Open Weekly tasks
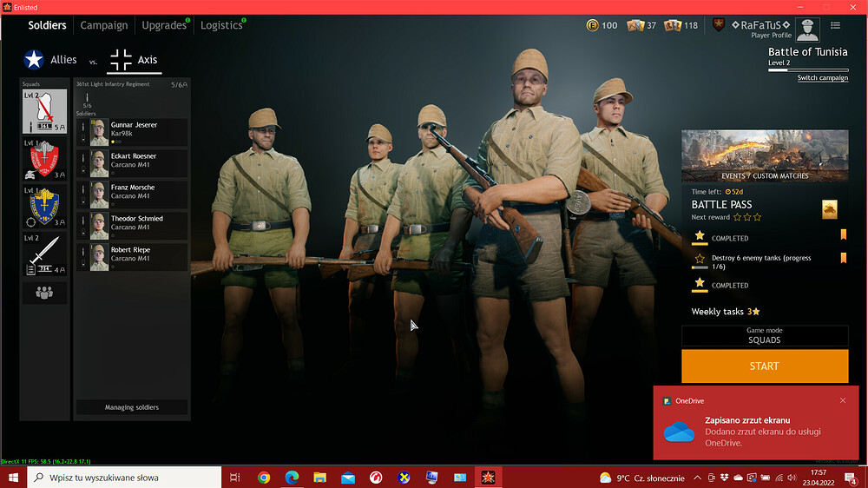The image size is (868, 488). pos(725,312)
